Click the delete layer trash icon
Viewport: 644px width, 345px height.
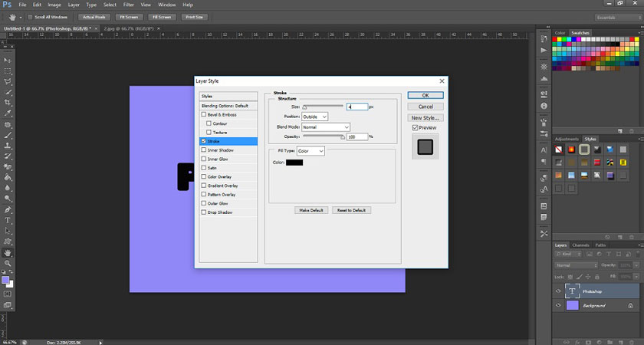coord(632,342)
